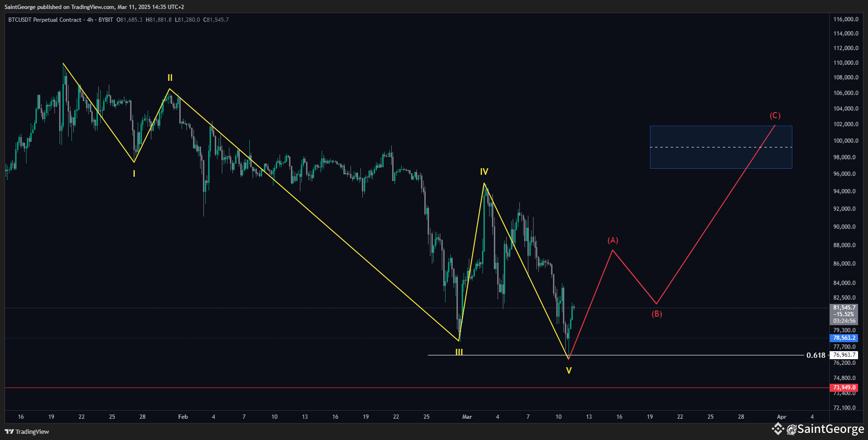Click the current price tag 81,545.7 on axis
The height and width of the screenshot is (440, 868).
pos(844,308)
